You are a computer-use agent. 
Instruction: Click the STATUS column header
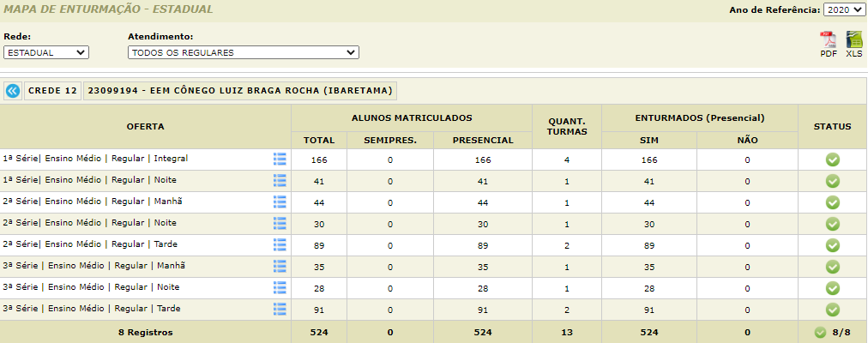pyautogui.click(x=833, y=126)
